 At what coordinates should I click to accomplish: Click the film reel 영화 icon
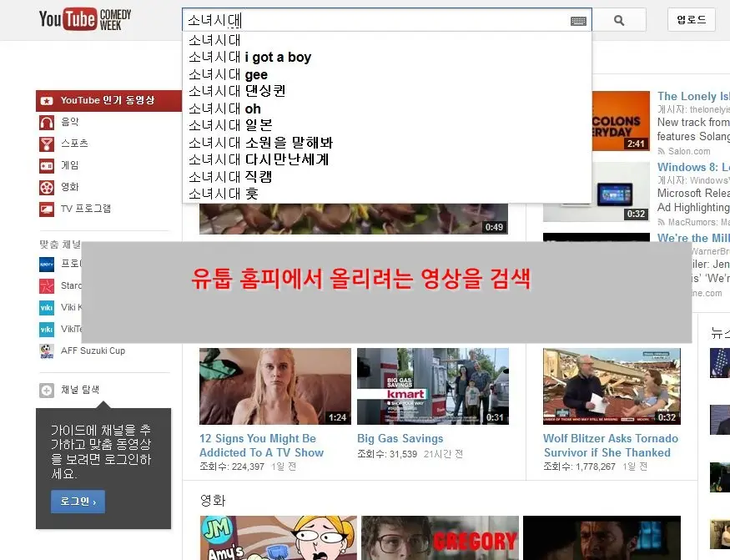click(x=47, y=188)
